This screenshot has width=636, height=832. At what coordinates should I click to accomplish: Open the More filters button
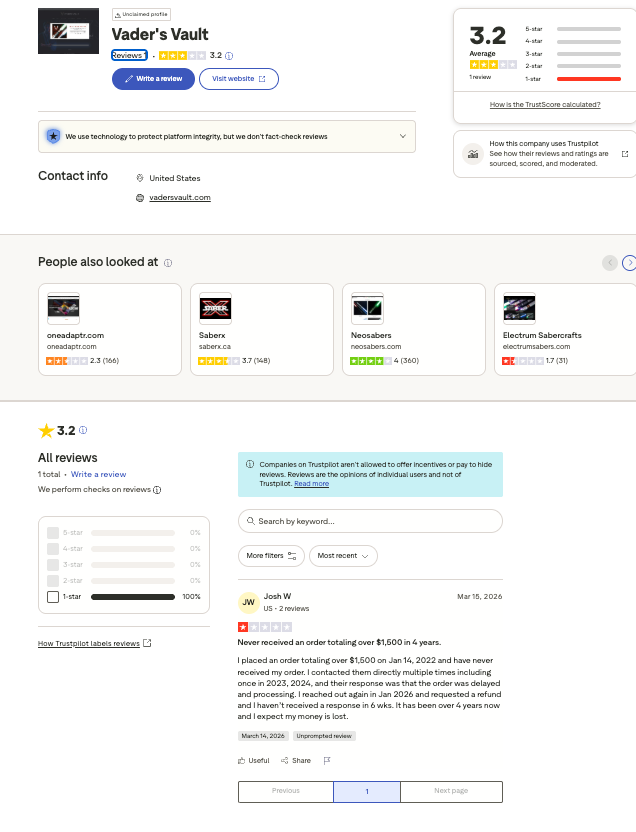pos(271,556)
